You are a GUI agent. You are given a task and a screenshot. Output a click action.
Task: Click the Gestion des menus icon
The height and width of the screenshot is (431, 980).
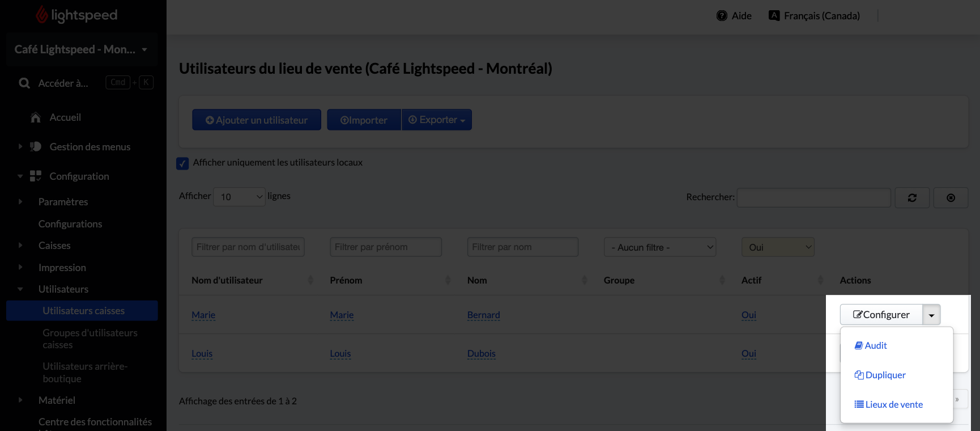pos(36,147)
